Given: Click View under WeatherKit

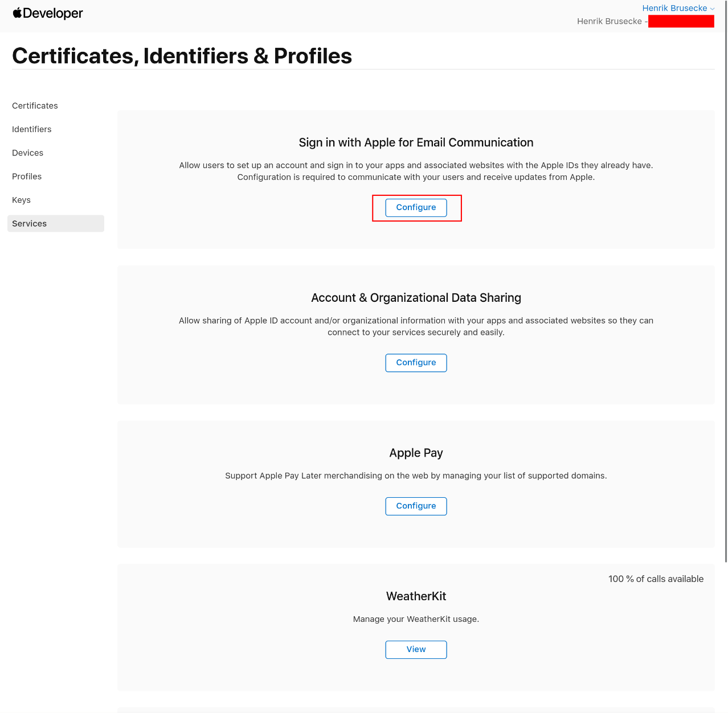Looking at the screenshot, I should coord(416,650).
